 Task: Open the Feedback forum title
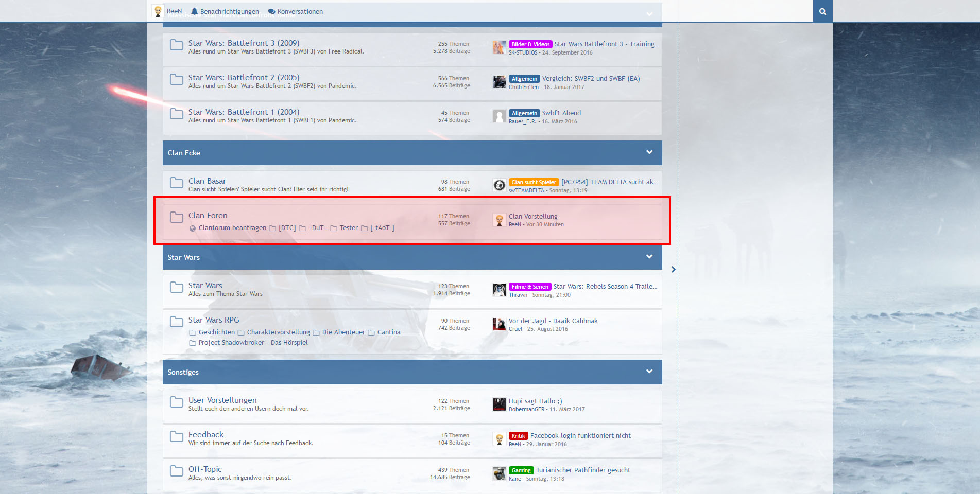[x=206, y=435]
